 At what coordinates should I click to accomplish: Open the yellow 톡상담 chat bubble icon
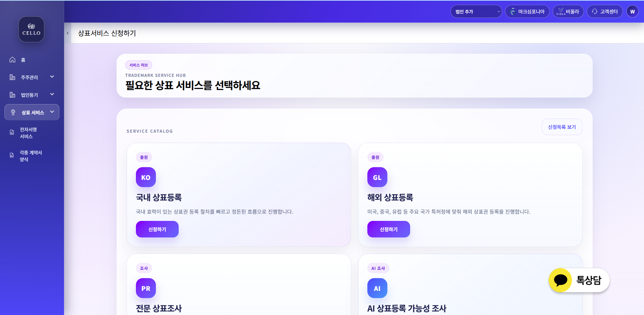561,280
